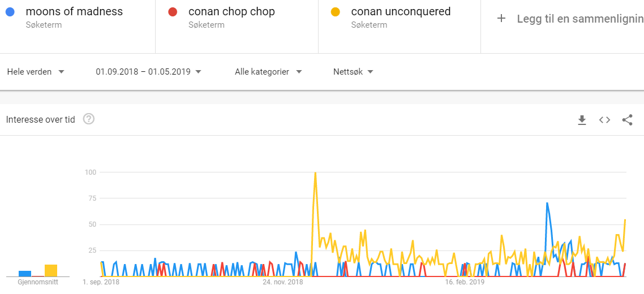Image resolution: width=644 pixels, height=294 pixels.
Task: Open the date range dropdown 01.09.2018 – 01.05.2019
Action: (148, 72)
